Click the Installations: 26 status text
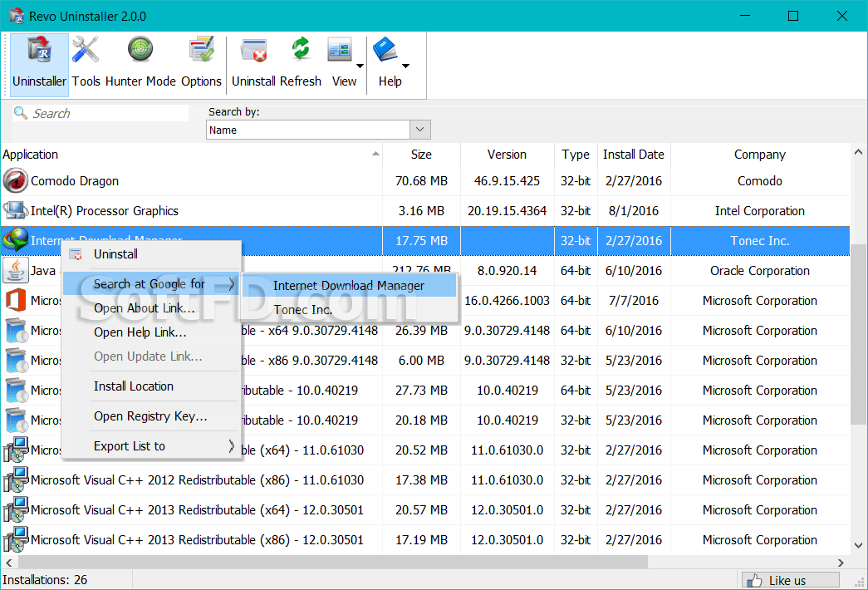This screenshot has height=590, width=868. [45, 580]
